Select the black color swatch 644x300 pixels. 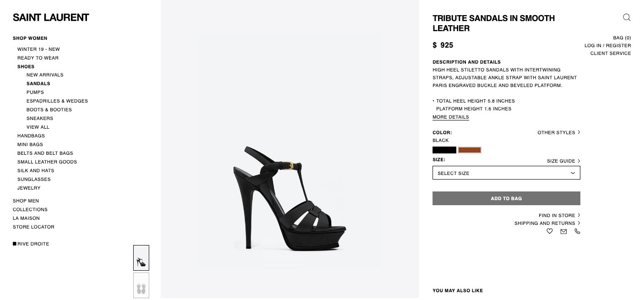[444, 150]
